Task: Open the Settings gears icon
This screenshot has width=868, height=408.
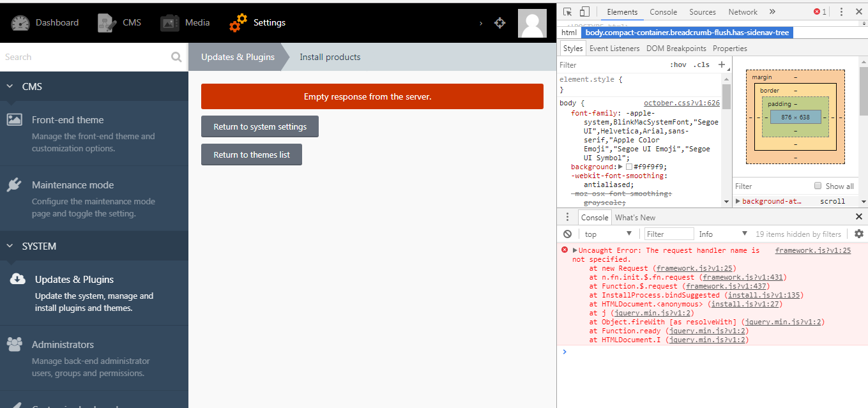Action: point(238,23)
